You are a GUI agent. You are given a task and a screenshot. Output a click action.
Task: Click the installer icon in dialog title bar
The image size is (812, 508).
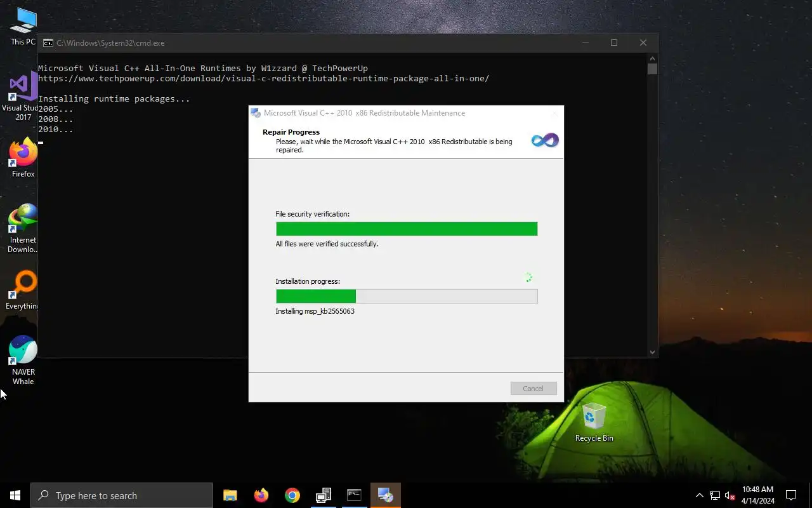tap(256, 113)
